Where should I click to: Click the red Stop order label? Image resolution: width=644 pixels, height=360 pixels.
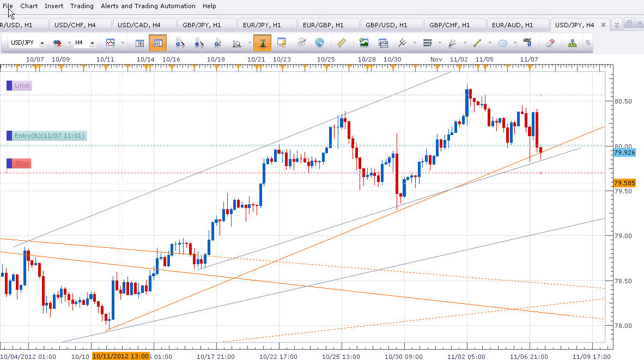click(x=22, y=163)
